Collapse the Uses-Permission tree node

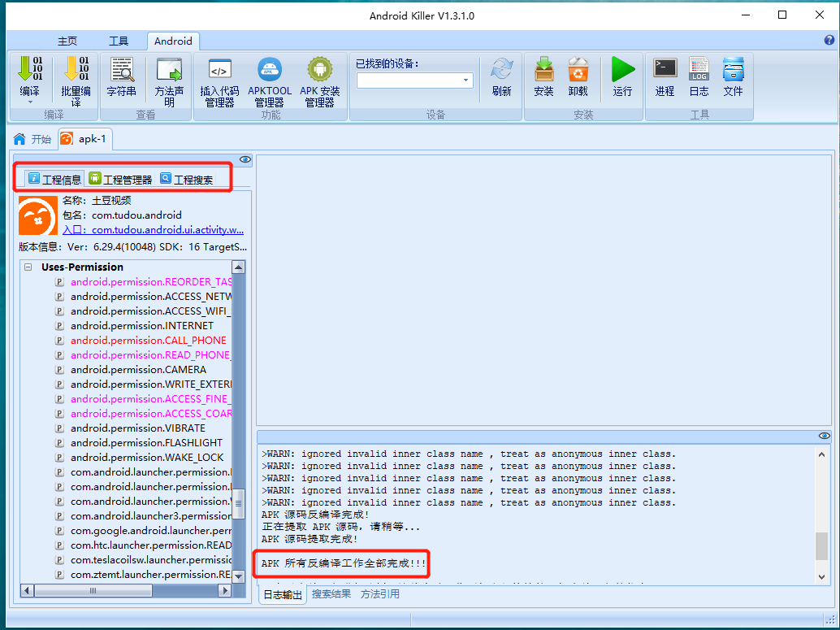(x=28, y=267)
